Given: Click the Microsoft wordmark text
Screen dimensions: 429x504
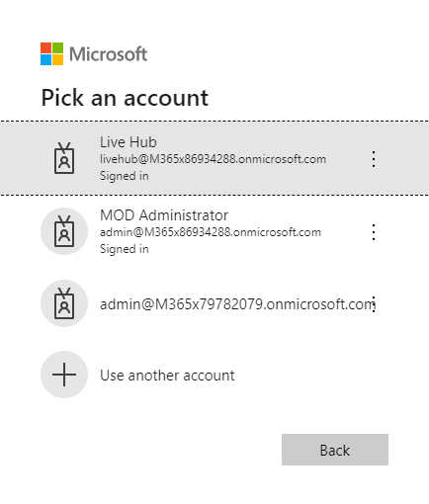Looking at the screenshot, I should (x=108, y=54).
